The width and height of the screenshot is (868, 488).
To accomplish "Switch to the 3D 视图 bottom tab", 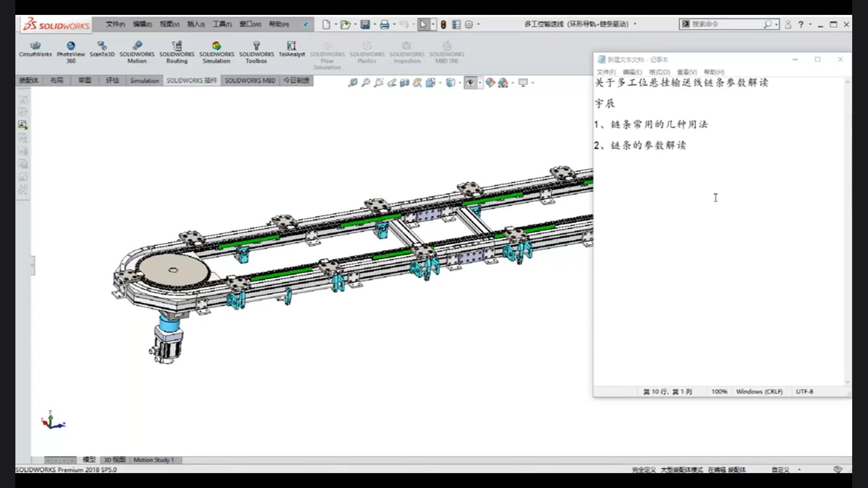I will [x=114, y=460].
